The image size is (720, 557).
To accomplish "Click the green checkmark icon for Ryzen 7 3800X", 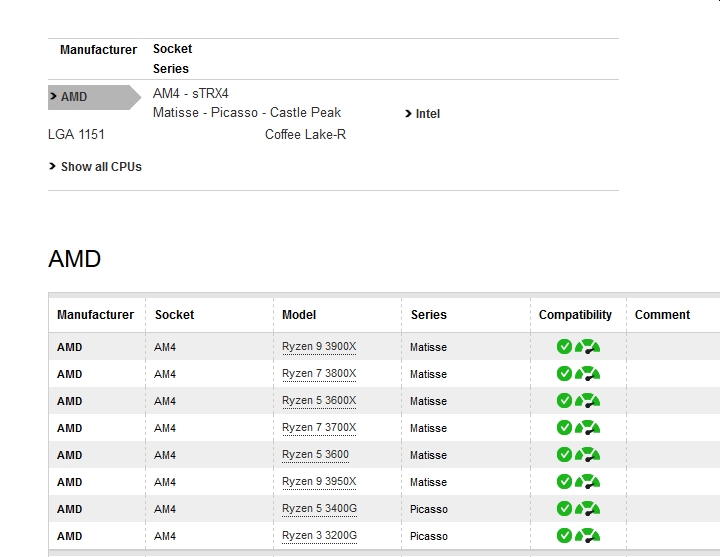I will [x=564, y=374].
